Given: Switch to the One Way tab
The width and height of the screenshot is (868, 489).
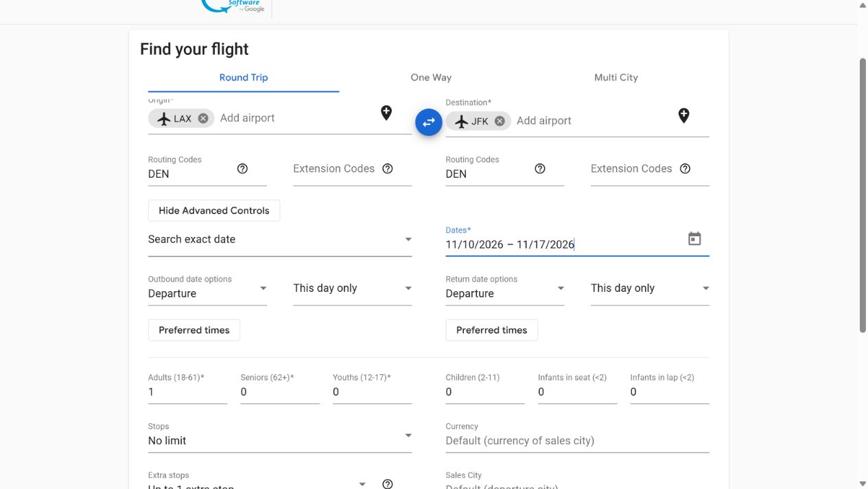Looking at the screenshot, I should pyautogui.click(x=431, y=78).
